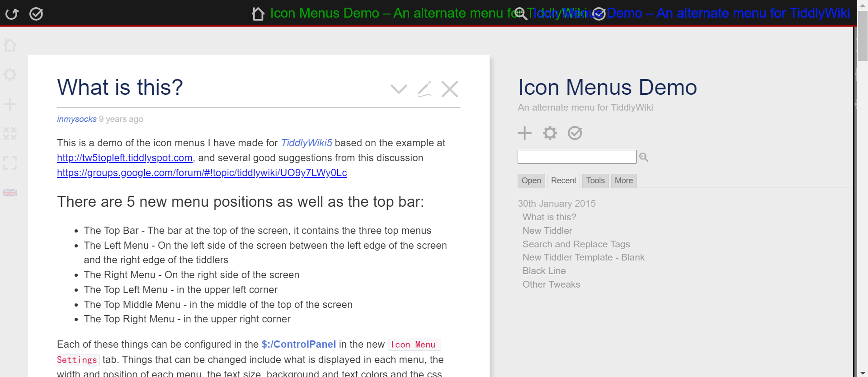Viewport: 868px width, 377px height.
Task: Click the 'What is this?' tiddler title
Action: pos(120,87)
